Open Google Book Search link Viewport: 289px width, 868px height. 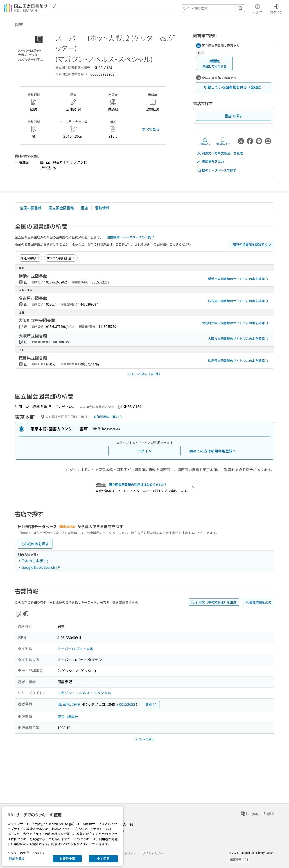click(x=40, y=567)
